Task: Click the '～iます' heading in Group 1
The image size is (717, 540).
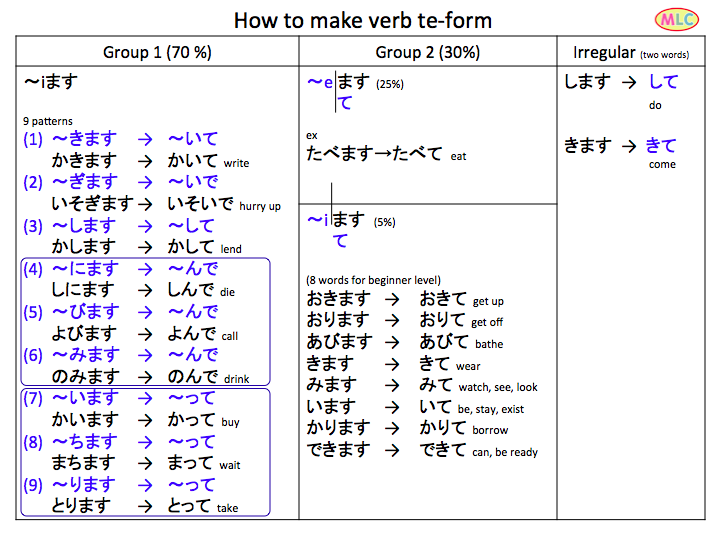Action: point(51,82)
